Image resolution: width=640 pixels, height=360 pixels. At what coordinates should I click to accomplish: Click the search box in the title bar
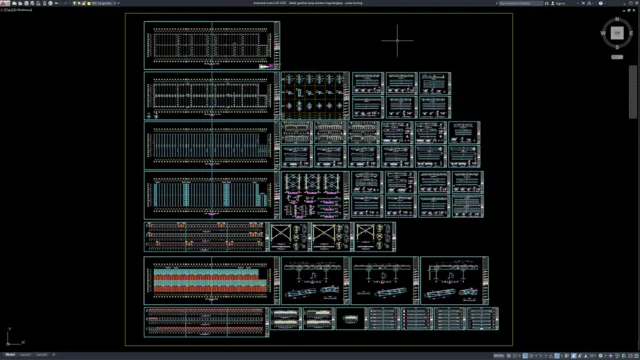pyautogui.click(x=521, y=3)
